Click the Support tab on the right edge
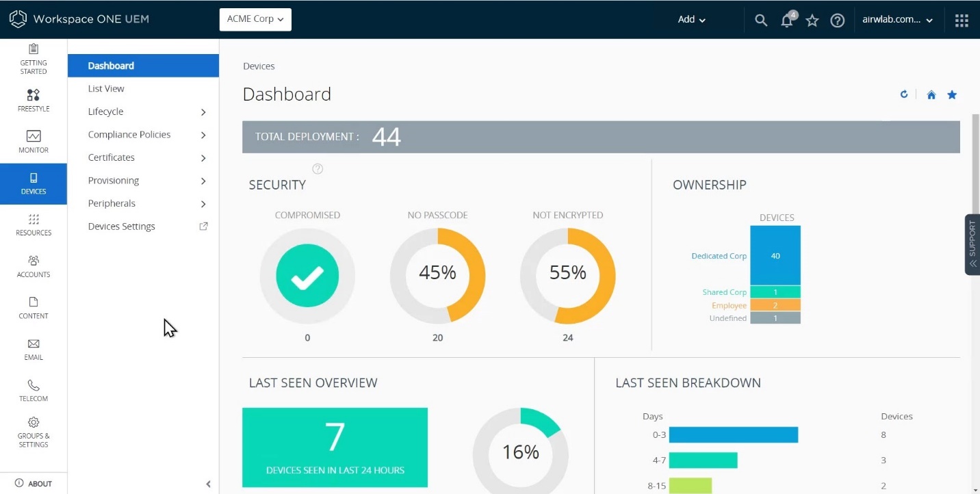Viewport: 980px width, 494px height. 972,244
